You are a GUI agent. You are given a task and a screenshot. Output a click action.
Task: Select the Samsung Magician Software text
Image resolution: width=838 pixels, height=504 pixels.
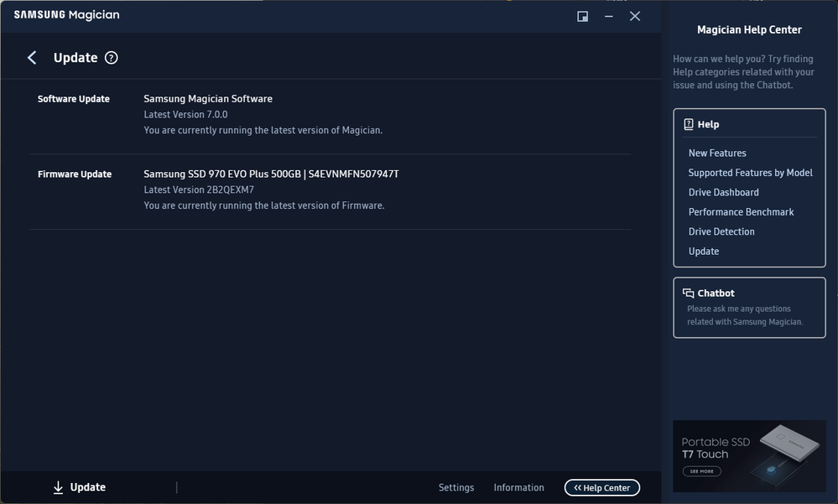coord(208,99)
